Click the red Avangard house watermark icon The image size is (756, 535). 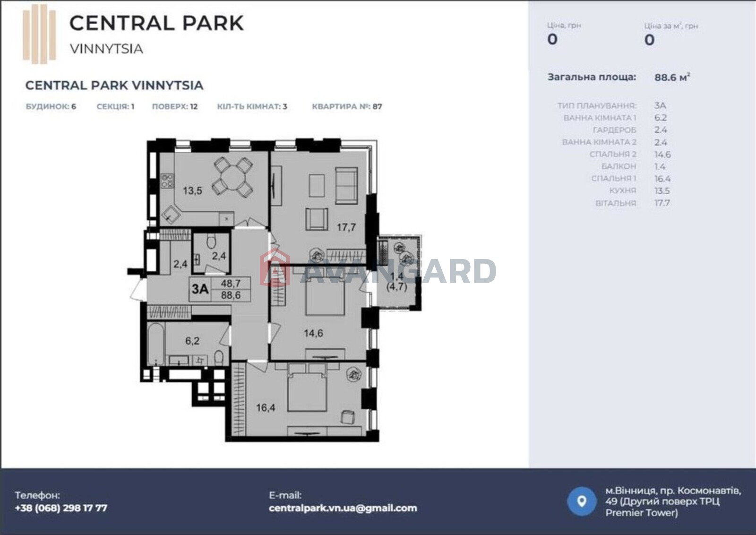[275, 268]
